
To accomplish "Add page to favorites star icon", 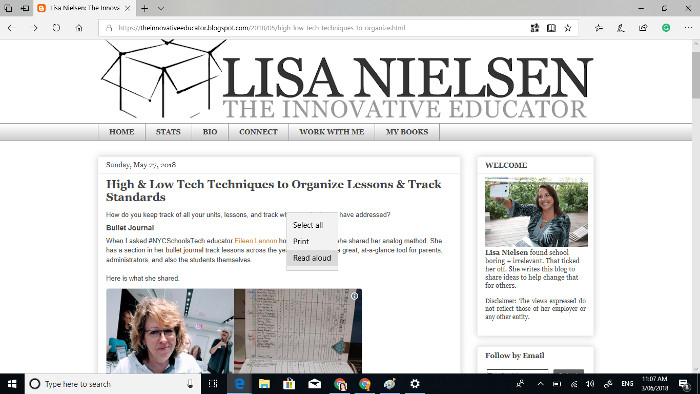I will coord(568,28).
